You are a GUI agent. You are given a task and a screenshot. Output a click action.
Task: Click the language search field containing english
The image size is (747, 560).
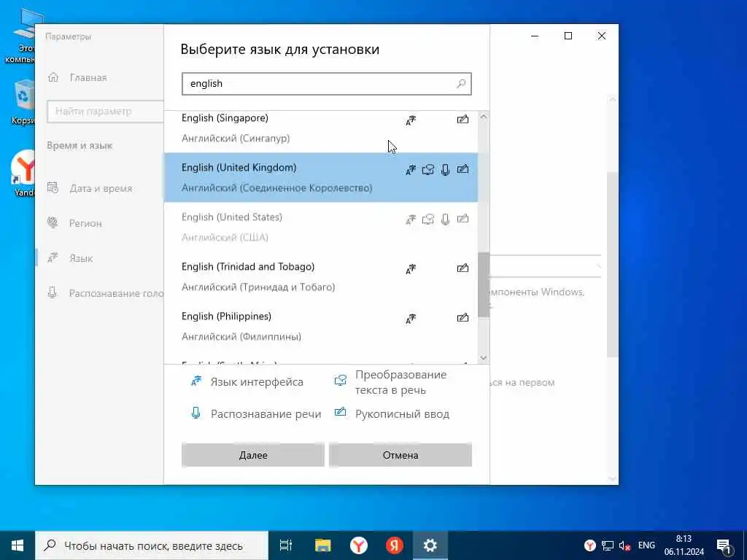pos(326,84)
